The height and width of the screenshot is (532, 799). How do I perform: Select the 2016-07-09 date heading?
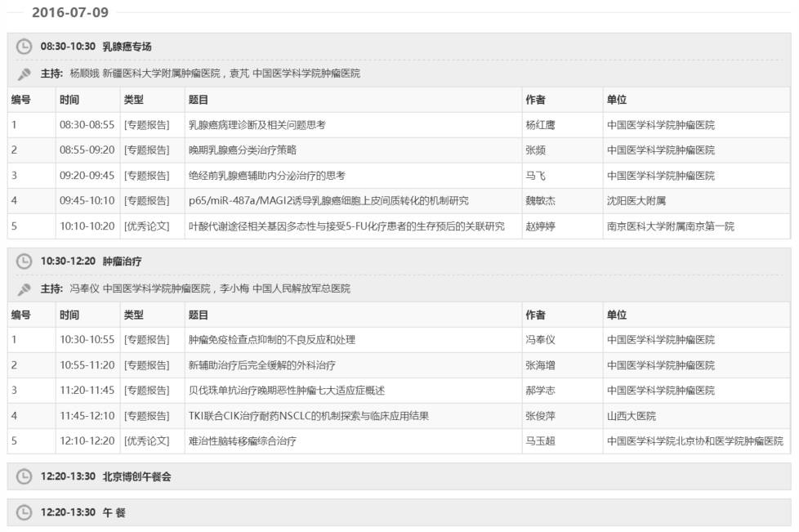click(x=70, y=12)
